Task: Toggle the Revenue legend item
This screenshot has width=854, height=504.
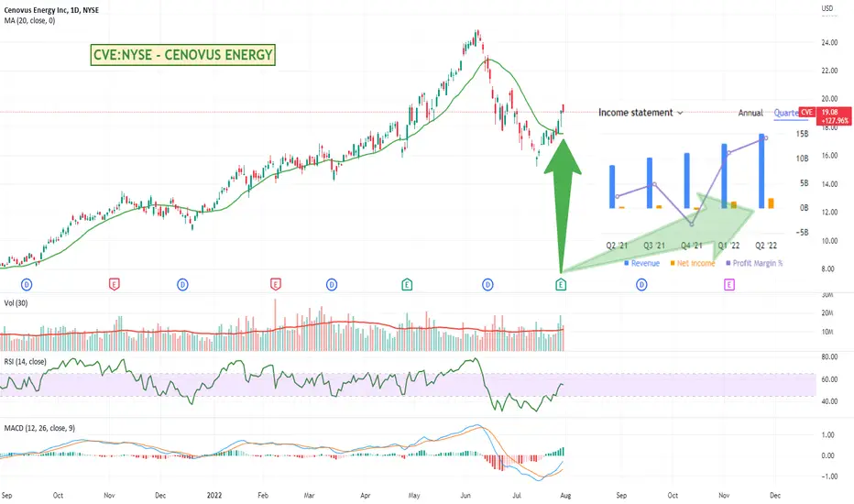Action: tap(641, 263)
